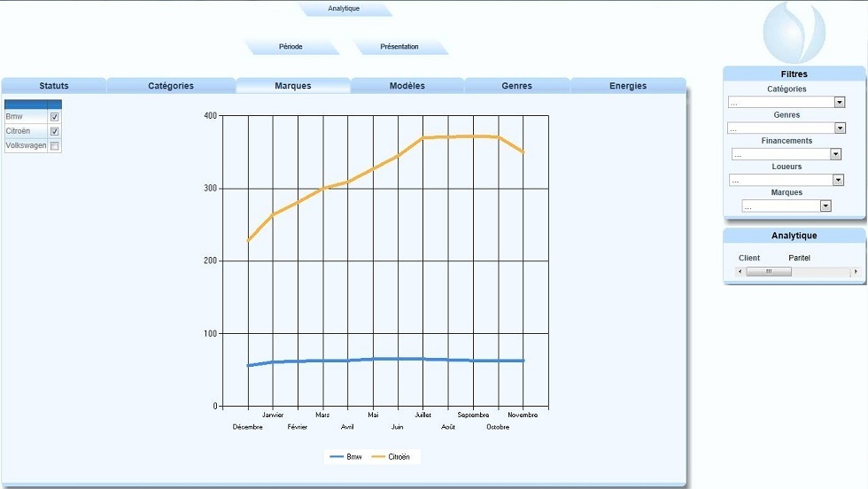Open the Energies tab
Image resolution: width=868 pixels, height=489 pixels.
coord(628,86)
